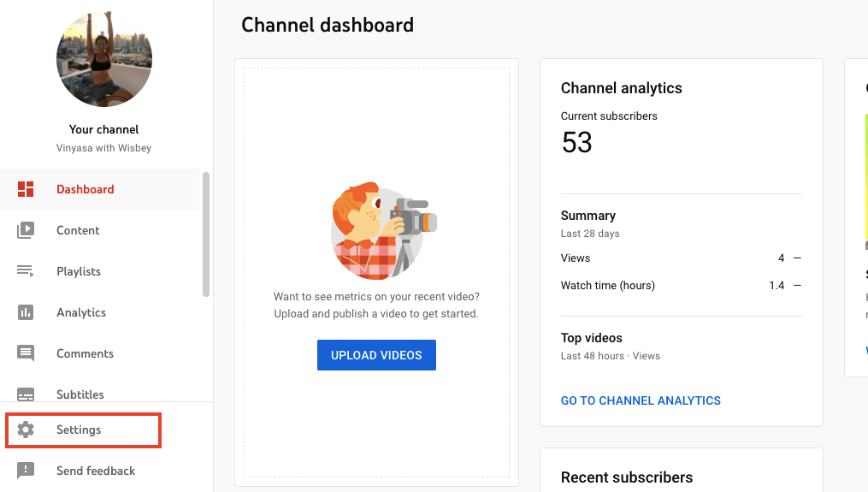Screen dimensions: 868x492
Task: Click the Settings gear icon
Action: point(26,430)
